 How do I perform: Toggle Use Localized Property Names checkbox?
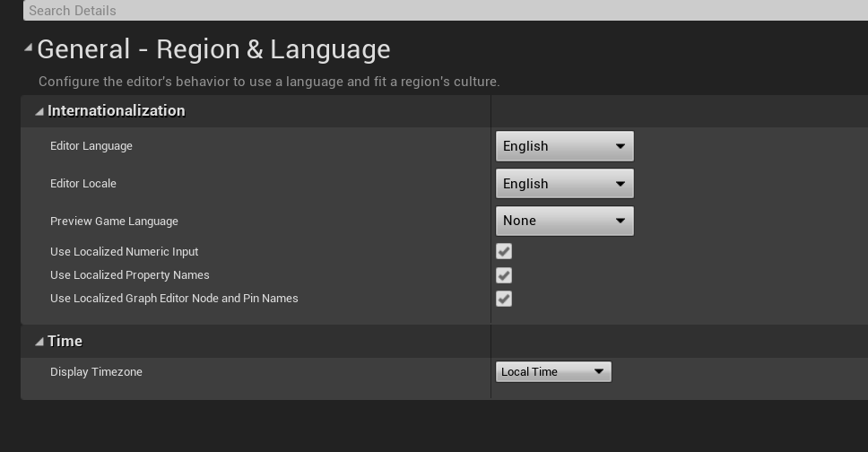(x=504, y=275)
